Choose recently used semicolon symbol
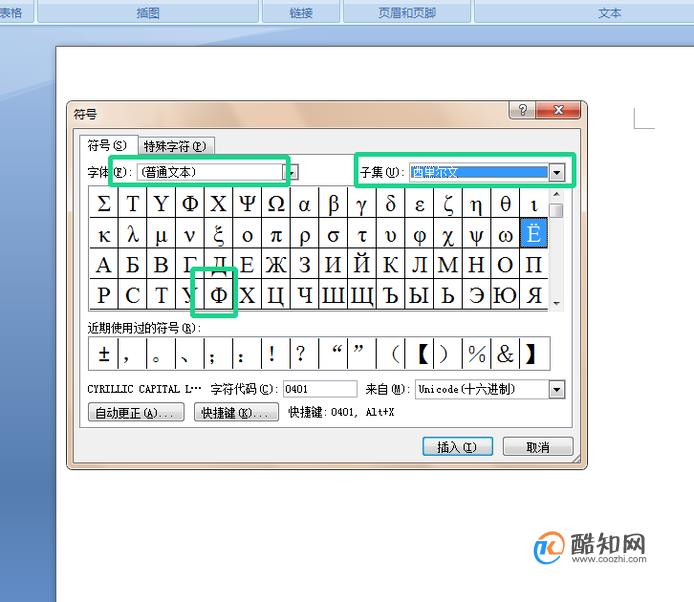The height and width of the screenshot is (602, 694). [x=218, y=353]
